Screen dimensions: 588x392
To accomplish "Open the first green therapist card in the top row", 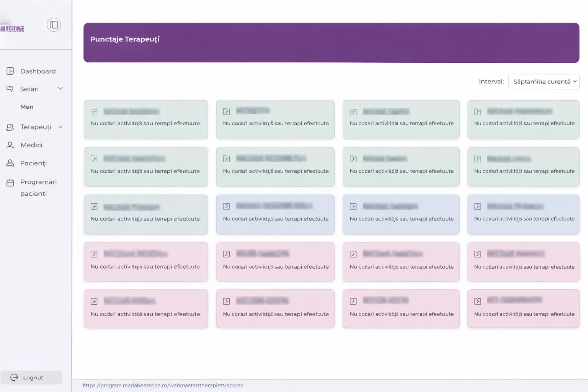I will click(x=146, y=119).
